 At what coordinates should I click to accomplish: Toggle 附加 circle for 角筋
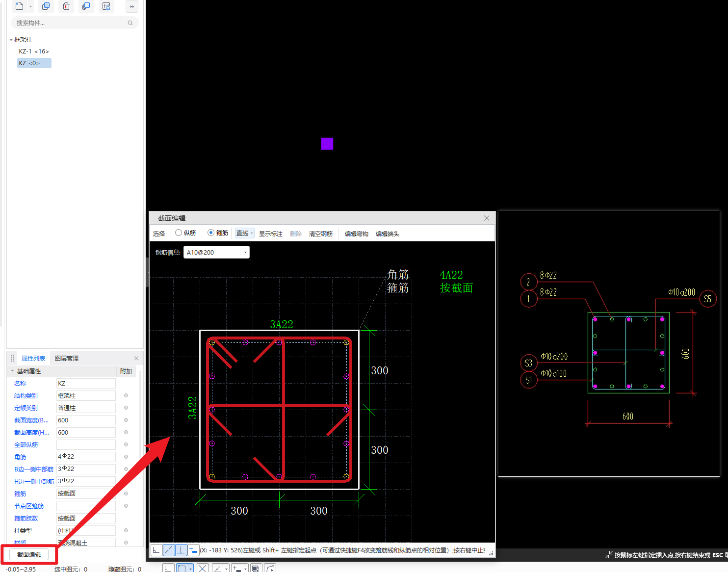126,457
